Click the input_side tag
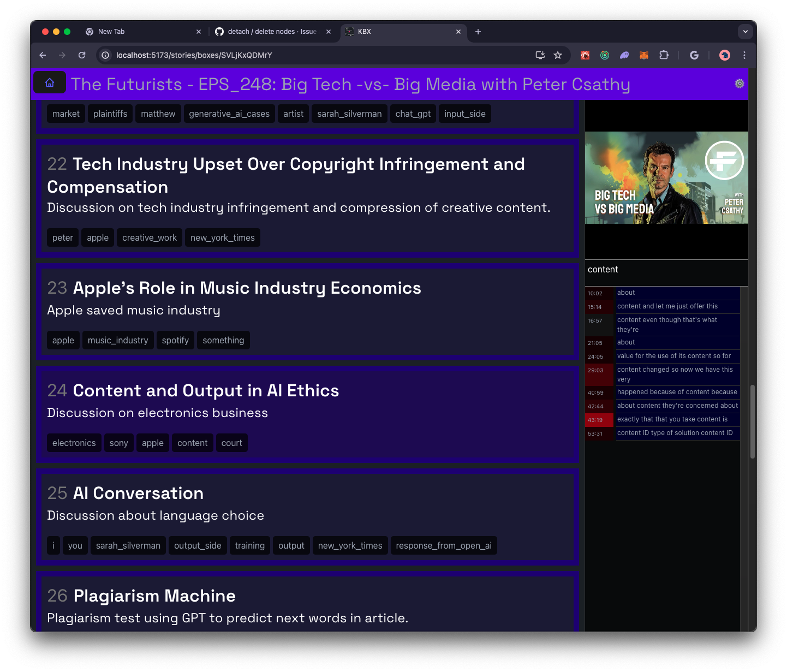 (465, 114)
